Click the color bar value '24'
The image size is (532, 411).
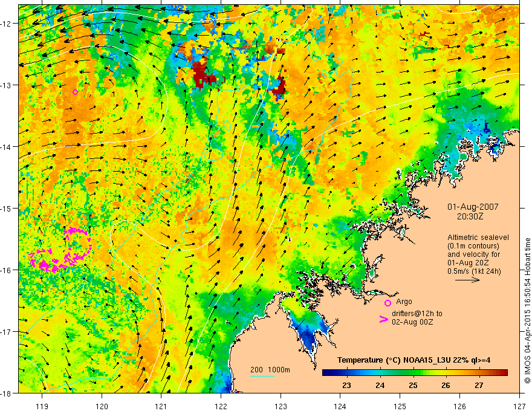click(x=380, y=386)
